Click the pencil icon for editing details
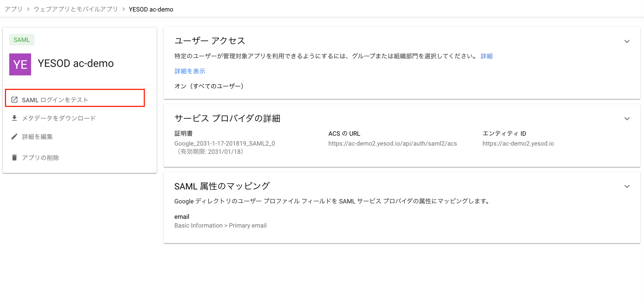The height and width of the screenshot is (301, 644). (14, 136)
